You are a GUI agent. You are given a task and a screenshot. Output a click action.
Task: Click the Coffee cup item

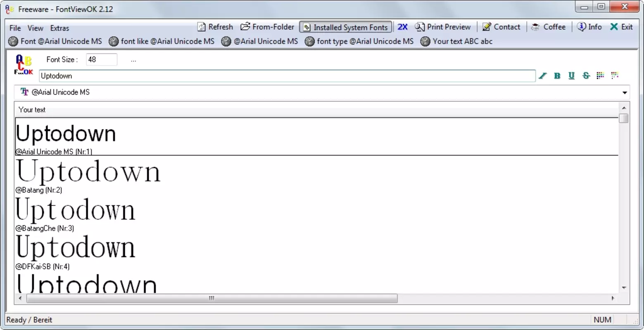coord(548,27)
